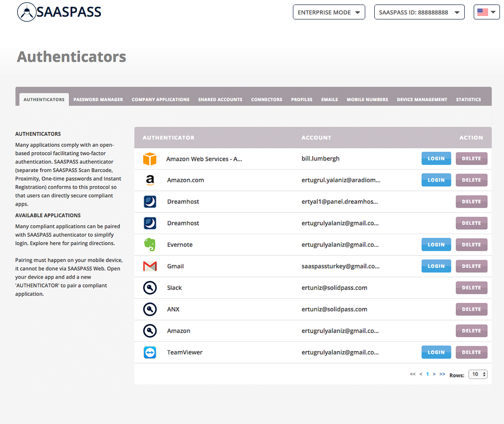This screenshot has height=424, width=504.
Task: Click the next page arrow
Action: tap(434, 374)
